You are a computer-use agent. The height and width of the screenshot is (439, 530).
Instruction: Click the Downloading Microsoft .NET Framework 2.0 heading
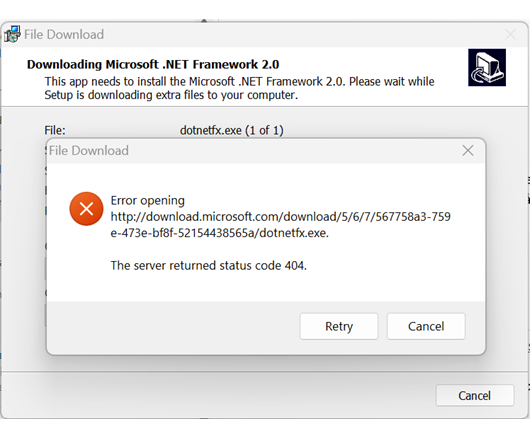(153, 64)
